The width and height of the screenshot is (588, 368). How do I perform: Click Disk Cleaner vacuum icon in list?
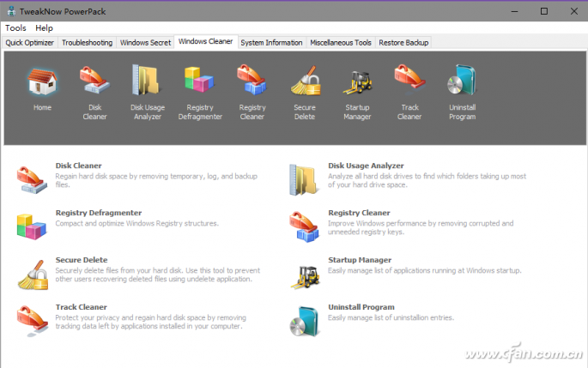32,180
